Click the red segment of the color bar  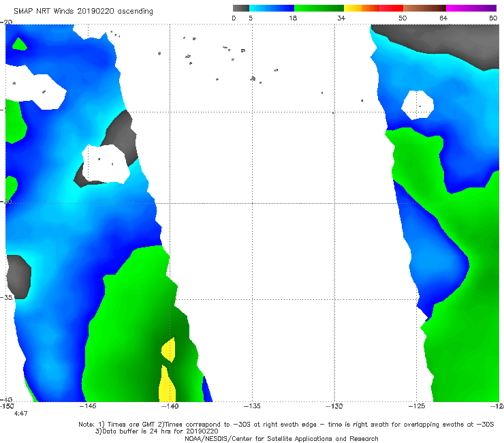click(391, 8)
